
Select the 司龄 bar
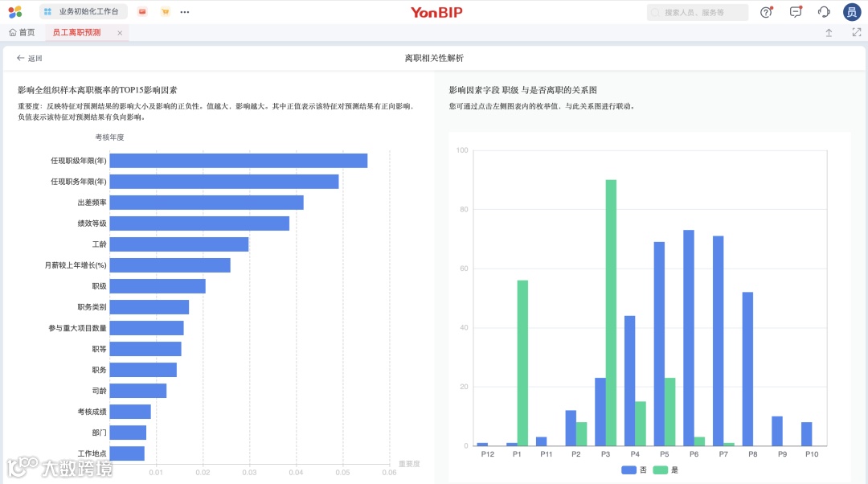click(x=138, y=391)
